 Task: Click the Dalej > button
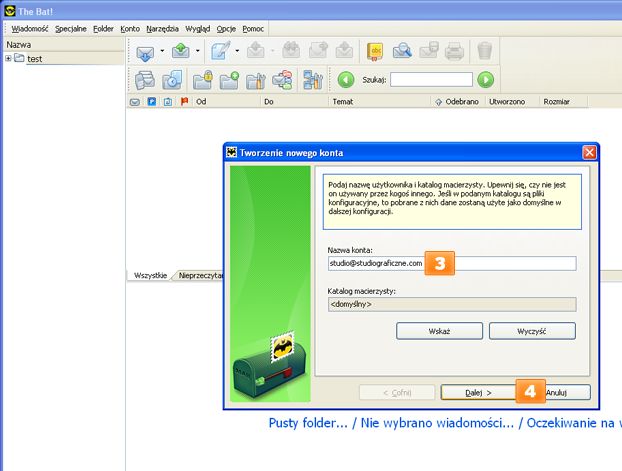(478, 393)
